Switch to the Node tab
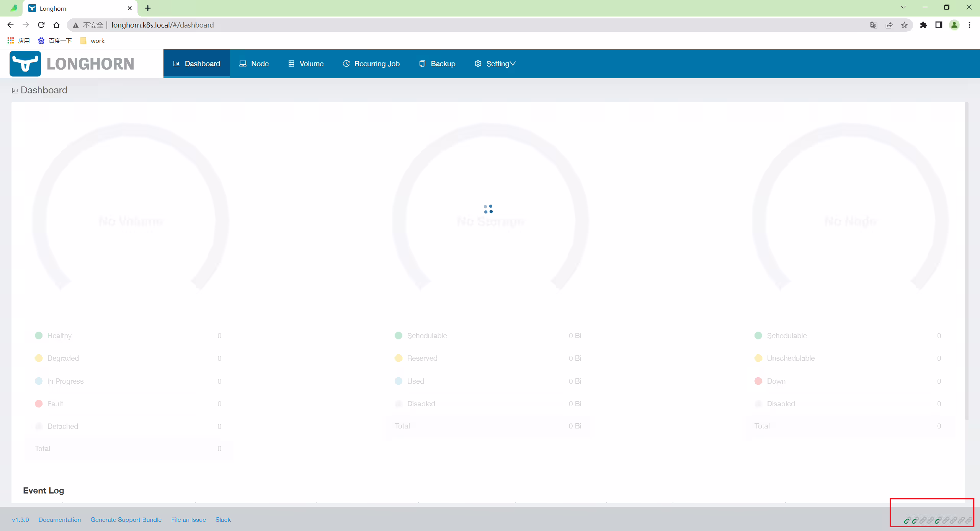Screen dimensions: 980x531 click(254, 64)
